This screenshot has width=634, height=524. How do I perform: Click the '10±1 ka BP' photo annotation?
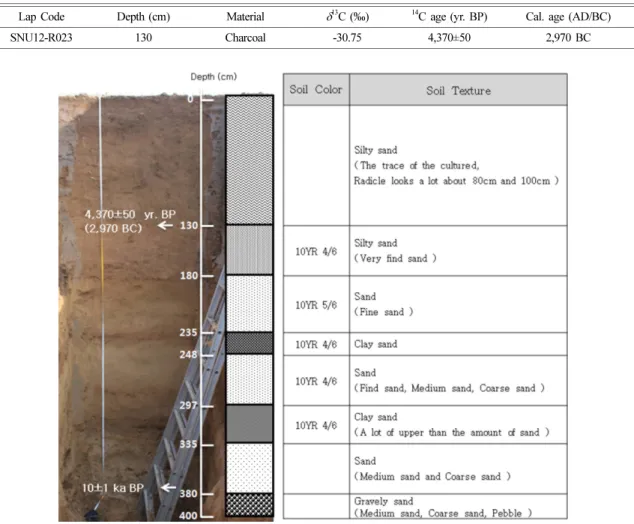(x=113, y=488)
